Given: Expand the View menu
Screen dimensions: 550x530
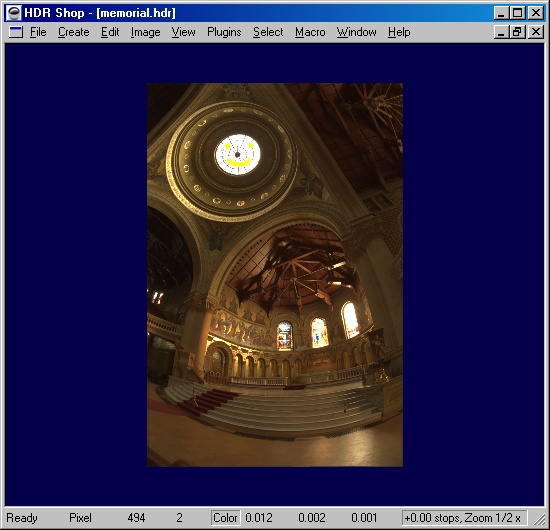Looking at the screenshot, I should tap(183, 32).
